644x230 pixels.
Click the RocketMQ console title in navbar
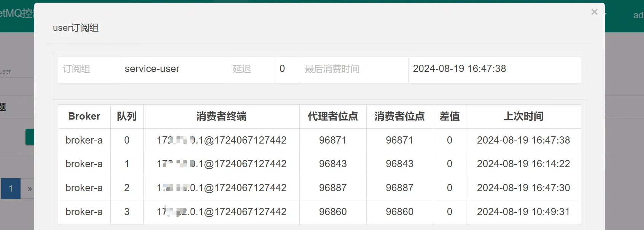(x=17, y=14)
